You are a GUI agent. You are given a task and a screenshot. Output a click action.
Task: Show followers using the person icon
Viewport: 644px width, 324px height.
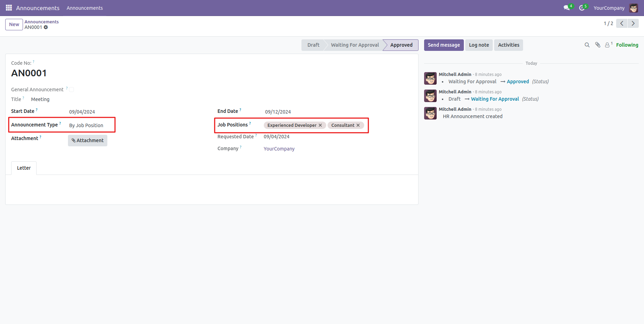point(607,45)
